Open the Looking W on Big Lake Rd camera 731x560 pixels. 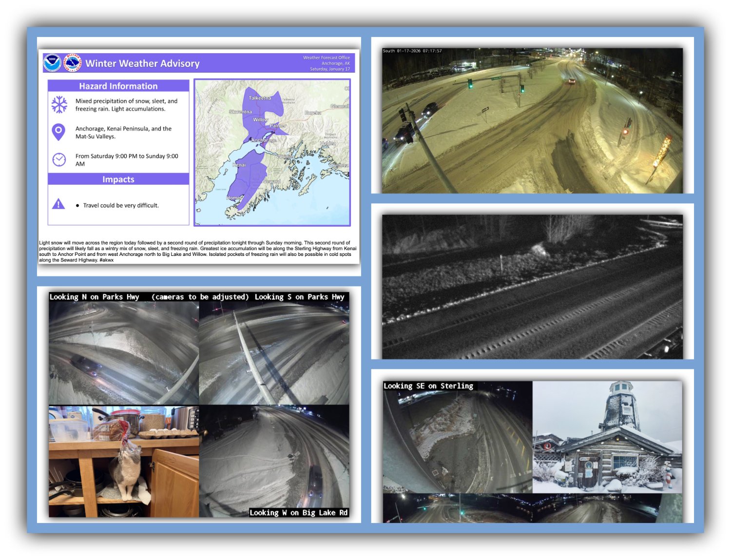[x=274, y=461]
